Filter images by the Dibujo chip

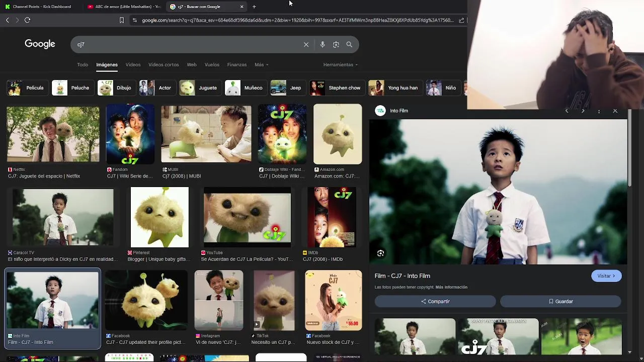click(116, 87)
